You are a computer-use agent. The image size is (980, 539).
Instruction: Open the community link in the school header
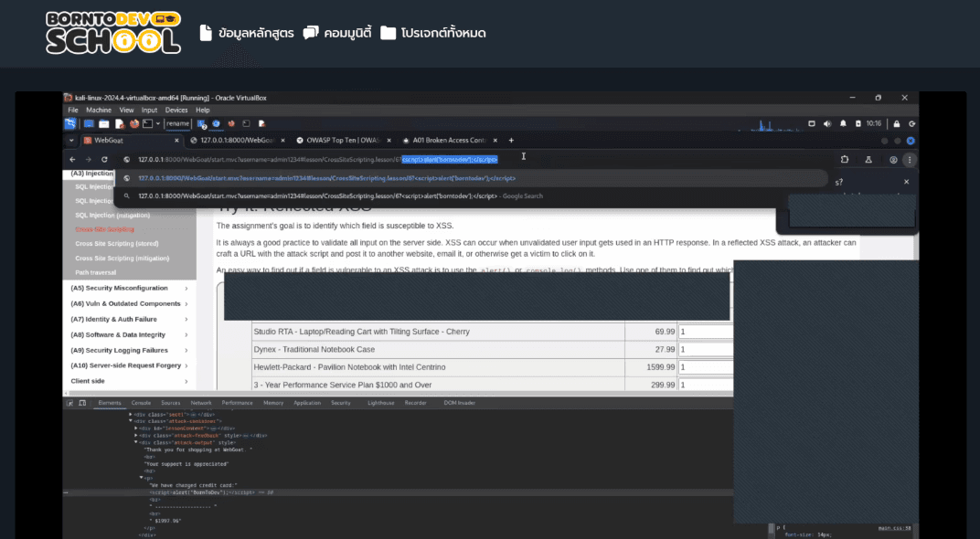click(337, 33)
